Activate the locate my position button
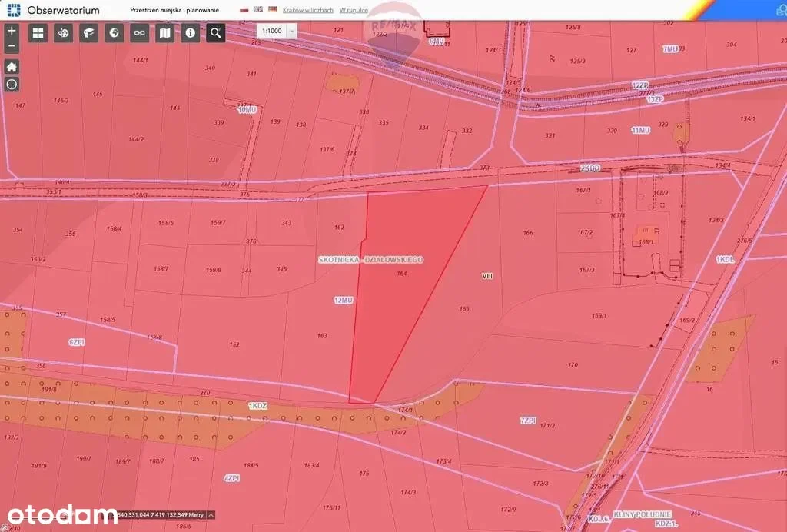The image size is (787, 532). tap(12, 84)
